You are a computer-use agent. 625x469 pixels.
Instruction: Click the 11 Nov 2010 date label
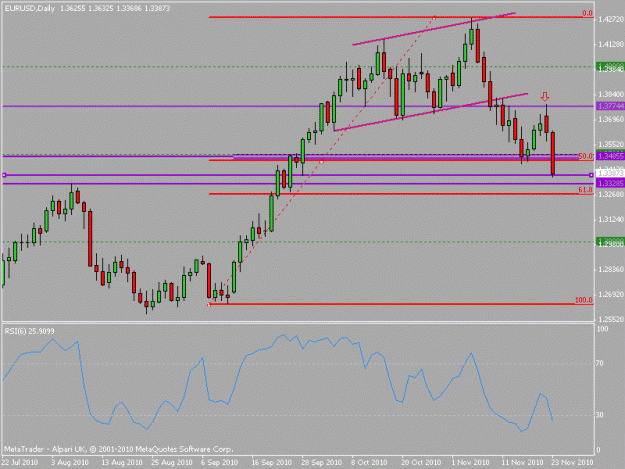tap(522, 462)
